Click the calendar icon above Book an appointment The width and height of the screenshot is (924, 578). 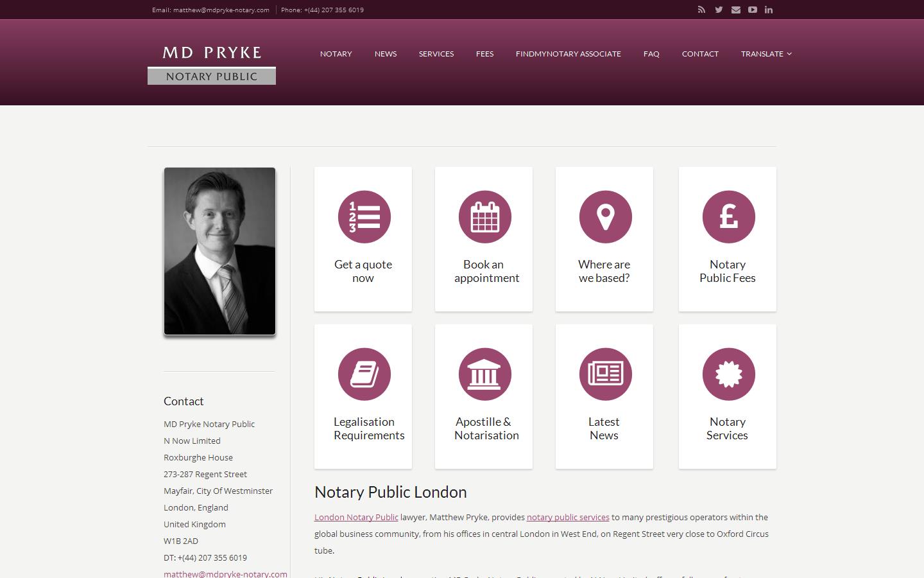point(484,217)
